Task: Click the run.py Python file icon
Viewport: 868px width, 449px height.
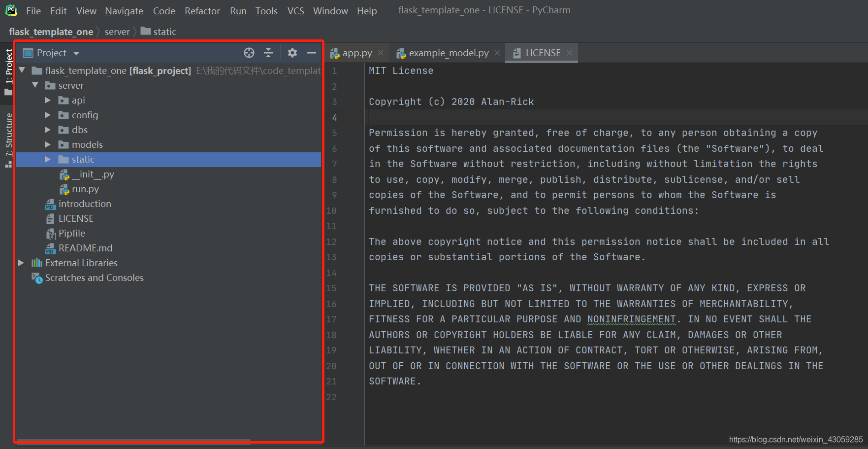Action: [64, 190]
